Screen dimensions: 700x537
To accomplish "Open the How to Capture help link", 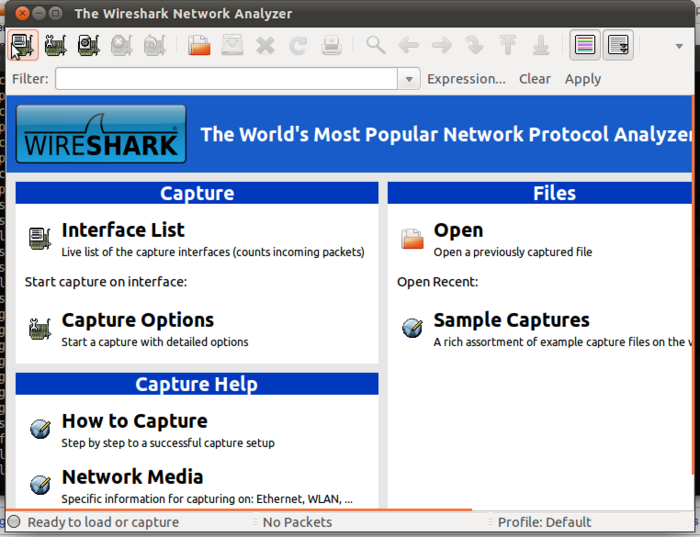I will 134,421.
